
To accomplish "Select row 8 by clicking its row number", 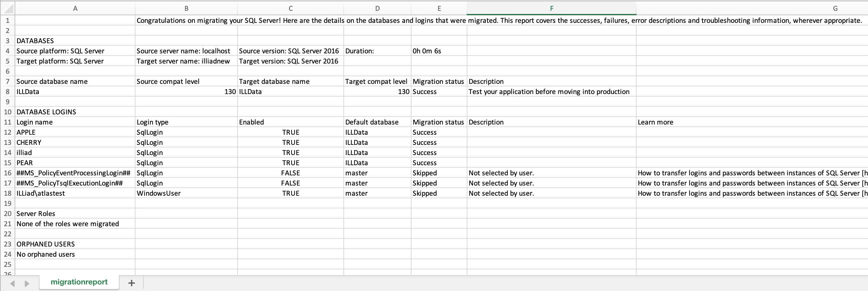I will pos(7,91).
